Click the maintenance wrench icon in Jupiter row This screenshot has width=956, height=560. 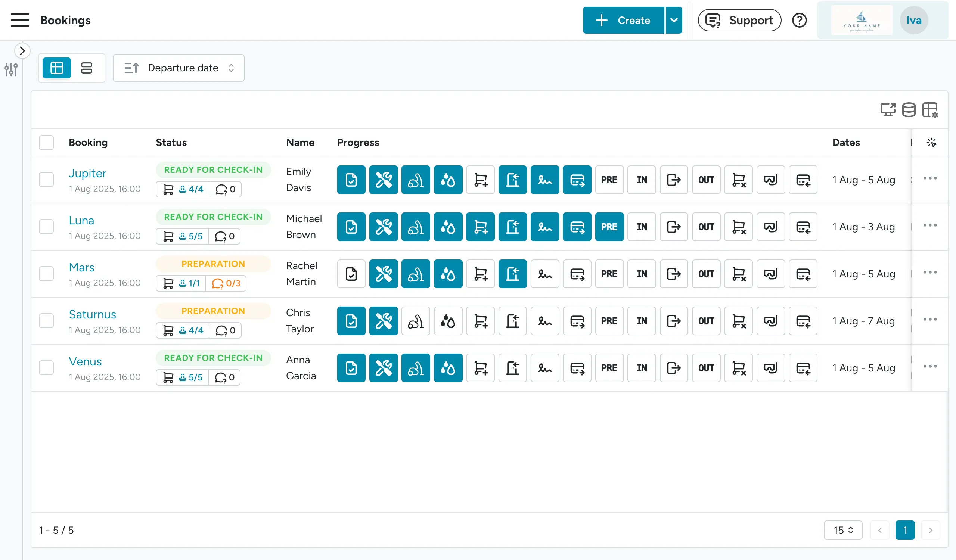[x=383, y=180]
